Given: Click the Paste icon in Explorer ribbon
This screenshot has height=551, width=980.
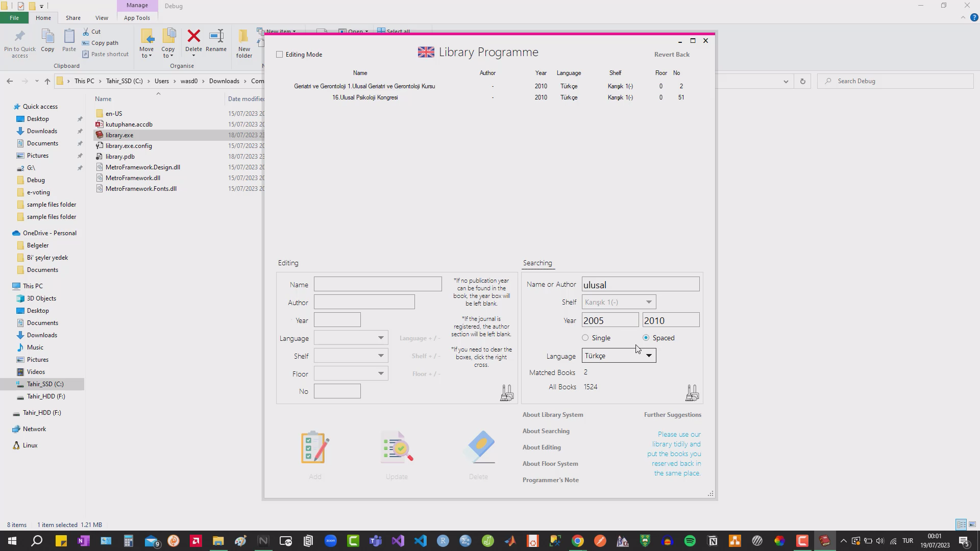Looking at the screenshot, I should [69, 36].
